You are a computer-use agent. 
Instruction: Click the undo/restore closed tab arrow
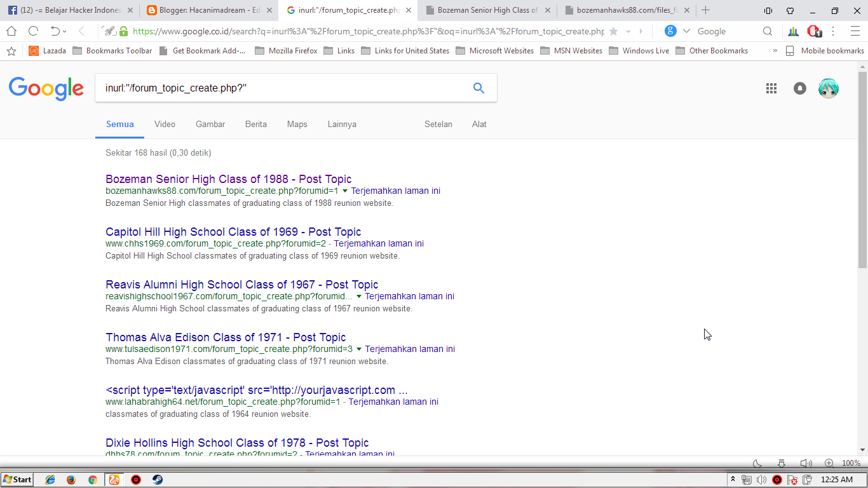[x=55, y=31]
